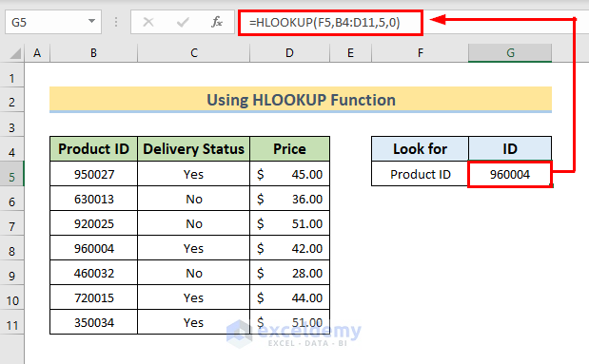This screenshot has width=589, height=364.
Task: Click delivery status 'Yes' for 350034
Action: (194, 322)
